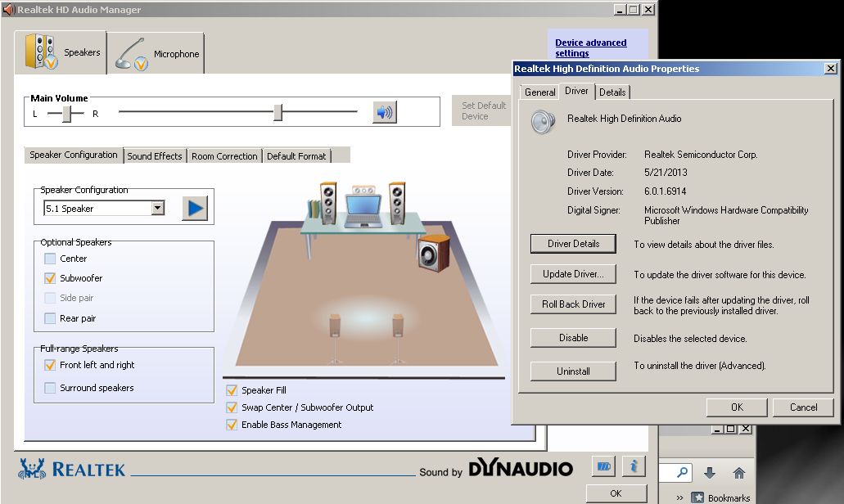The height and width of the screenshot is (504, 844).
Task: Toggle the Rear pair checkbox
Action: coord(50,318)
